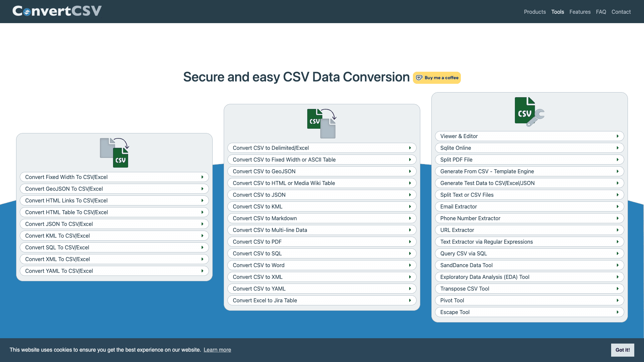Click the CSV-to-file conversion icon
Image resolution: width=644 pixels, height=362 pixels.
pyautogui.click(x=322, y=123)
